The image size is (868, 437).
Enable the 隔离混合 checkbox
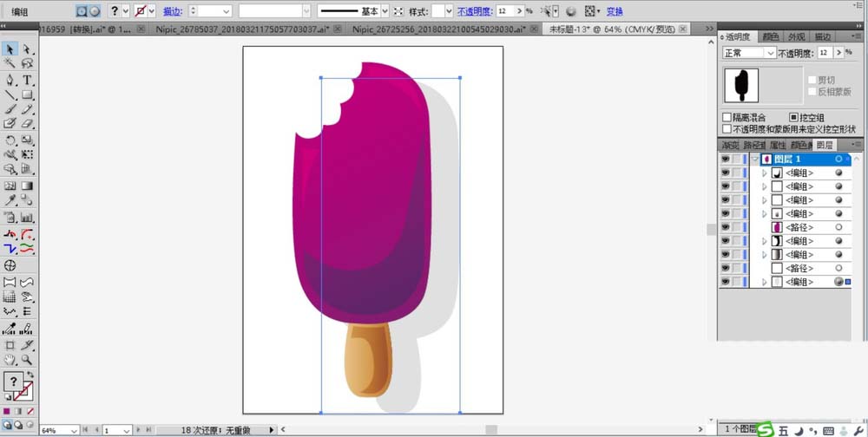click(x=727, y=117)
